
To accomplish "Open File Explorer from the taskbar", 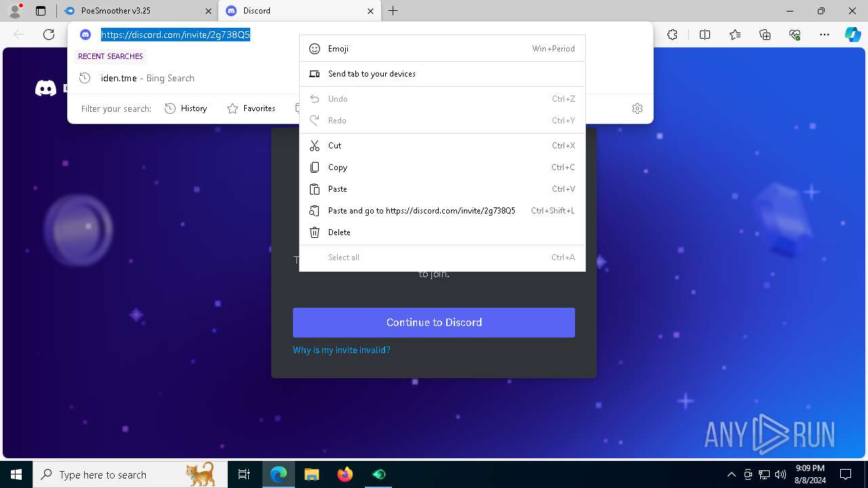I will 311,474.
